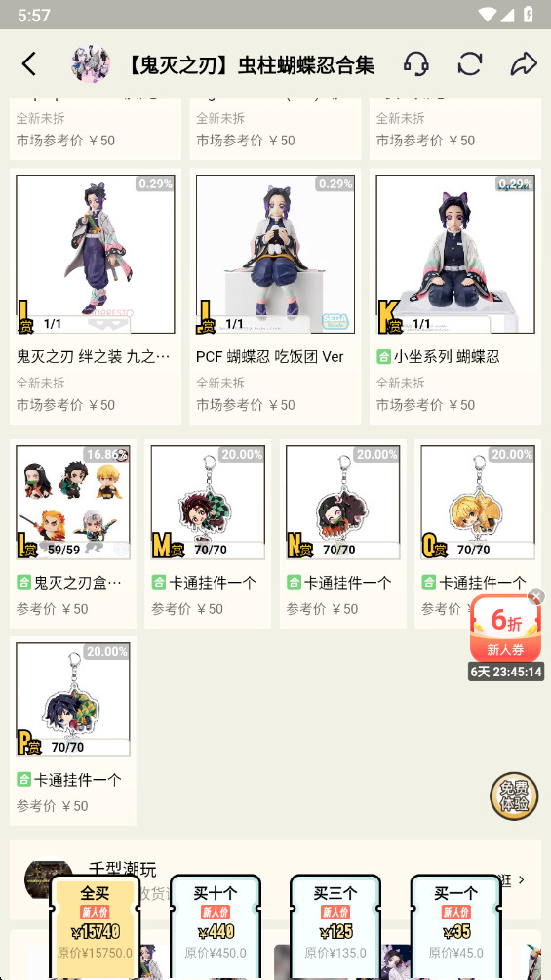
Task: Open J赏 PCF 蝴蝶忍 吃饭团 figure
Action: [275, 297]
